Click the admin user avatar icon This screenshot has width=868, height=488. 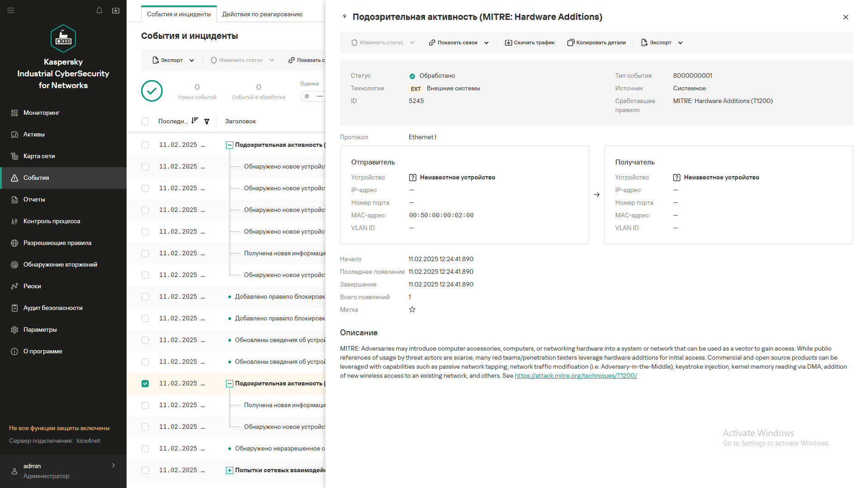point(14,471)
